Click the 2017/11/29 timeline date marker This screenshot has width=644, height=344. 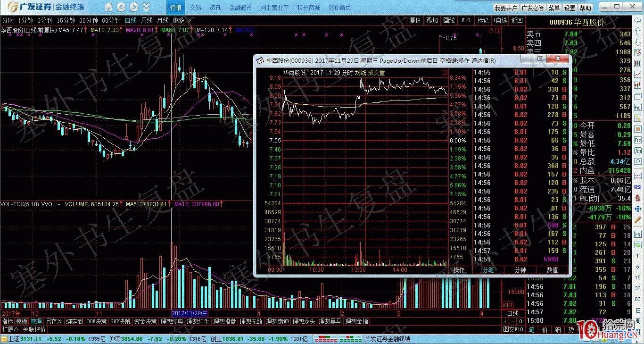(x=190, y=313)
